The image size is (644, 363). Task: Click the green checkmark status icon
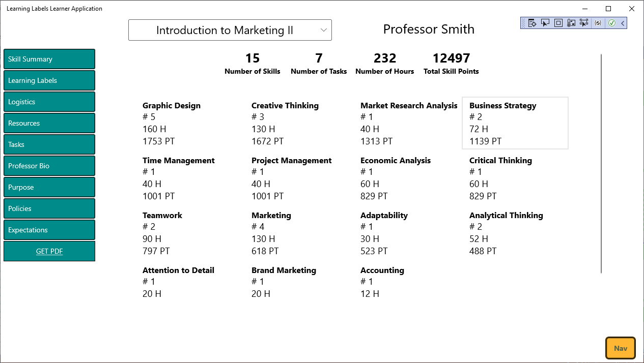[x=612, y=23]
